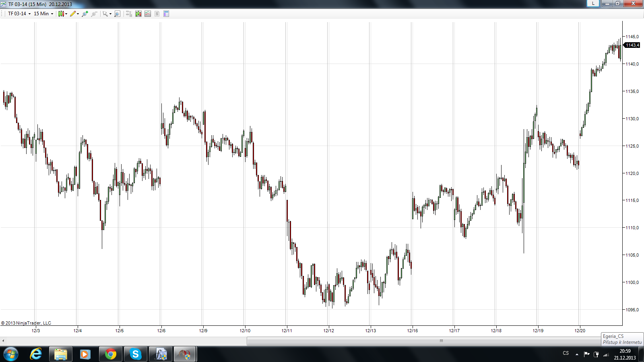Click the chart trader bars icon
This screenshot has width=644, height=362.
129,14
